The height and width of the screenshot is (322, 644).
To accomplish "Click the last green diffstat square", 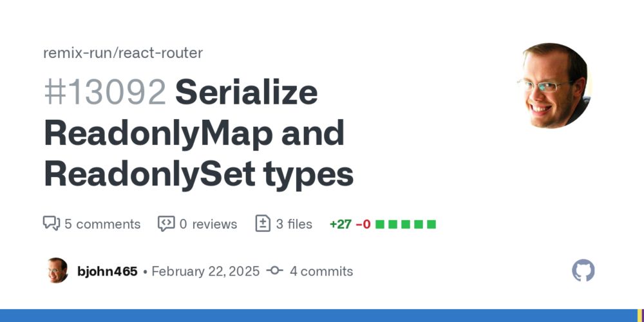I will point(432,224).
